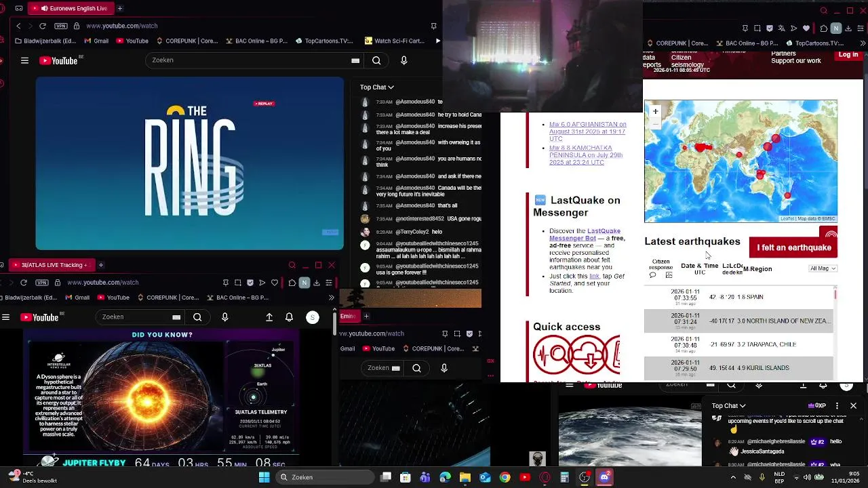The width and height of the screenshot is (868, 488).
Task: Click the I felt an earthquake button
Action: coord(793,247)
